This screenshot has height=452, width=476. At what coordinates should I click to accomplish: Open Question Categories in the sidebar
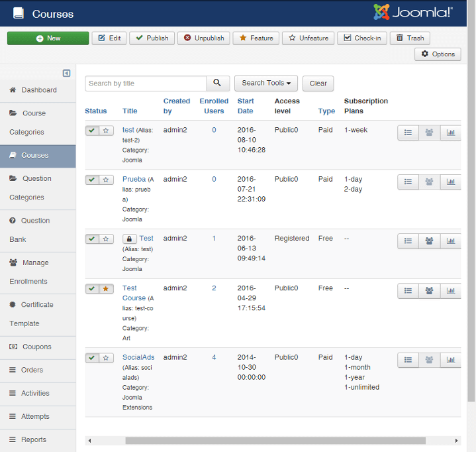tap(38, 188)
